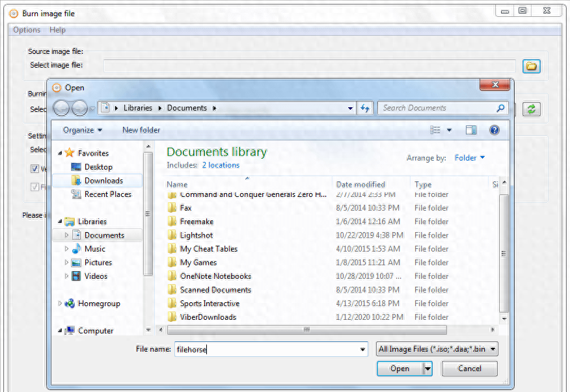Image resolution: width=570 pixels, height=392 pixels.
Task: Open the Arrange by Folder dropdown
Action: [470, 158]
